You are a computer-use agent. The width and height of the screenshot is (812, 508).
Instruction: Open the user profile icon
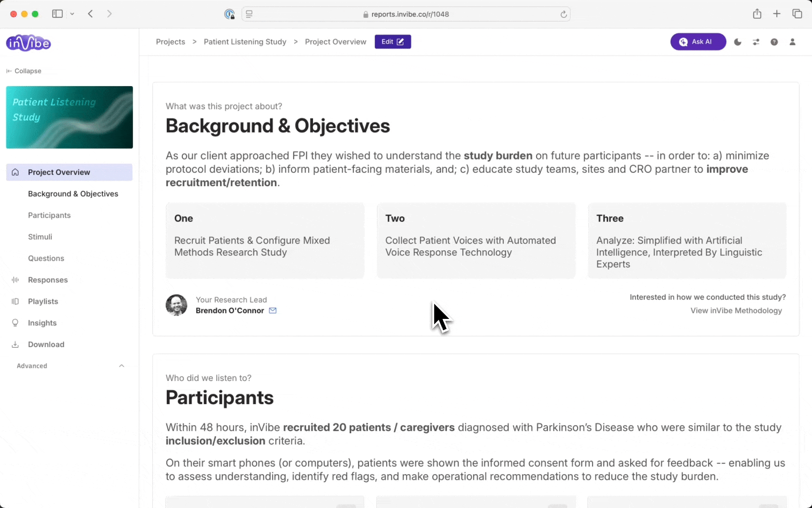[792, 42]
